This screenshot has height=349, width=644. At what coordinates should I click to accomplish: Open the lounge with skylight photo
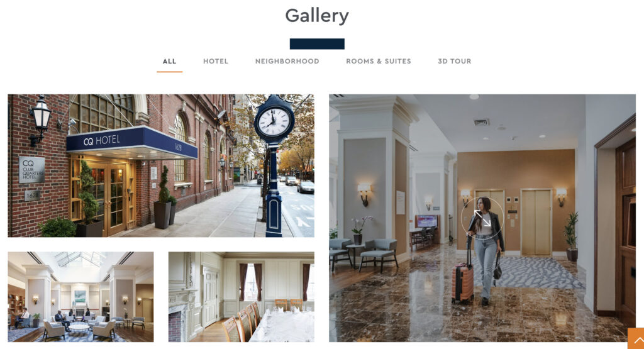[80, 297]
